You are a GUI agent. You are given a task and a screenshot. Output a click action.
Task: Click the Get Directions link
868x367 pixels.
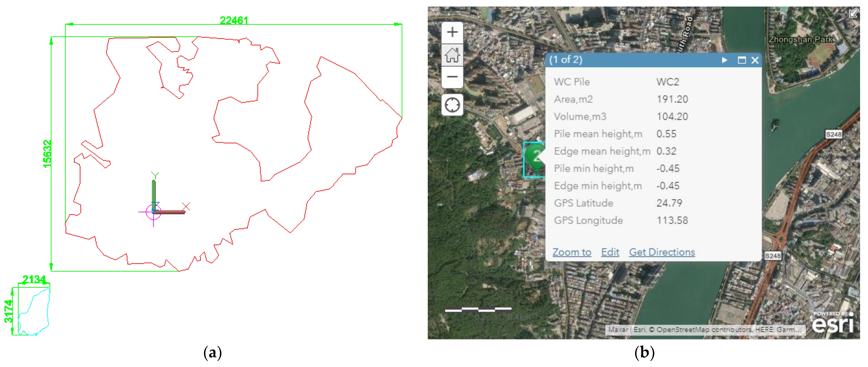click(x=662, y=252)
